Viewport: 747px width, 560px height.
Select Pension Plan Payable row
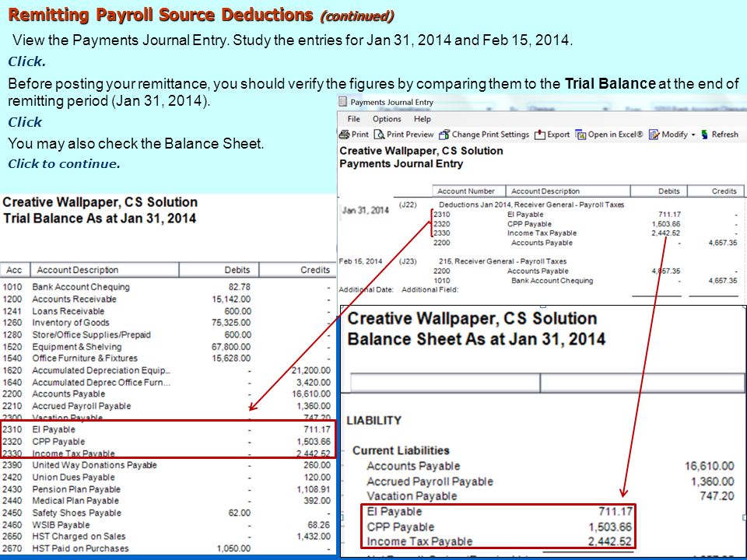pos(167,489)
